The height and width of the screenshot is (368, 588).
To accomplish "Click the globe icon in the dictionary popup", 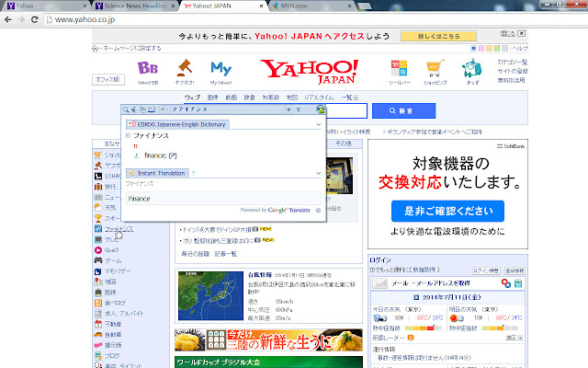I will click(319, 109).
